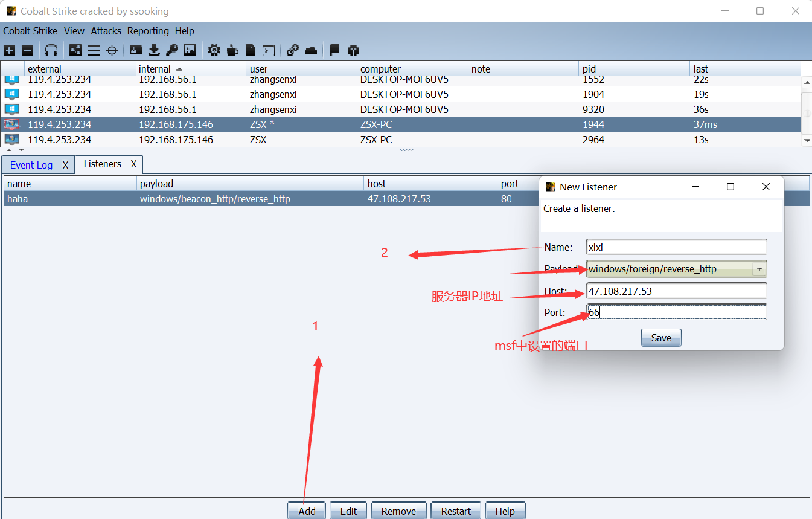This screenshot has width=812, height=519.
Task: Open the downloaded files icon
Action: (x=154, y=51)
